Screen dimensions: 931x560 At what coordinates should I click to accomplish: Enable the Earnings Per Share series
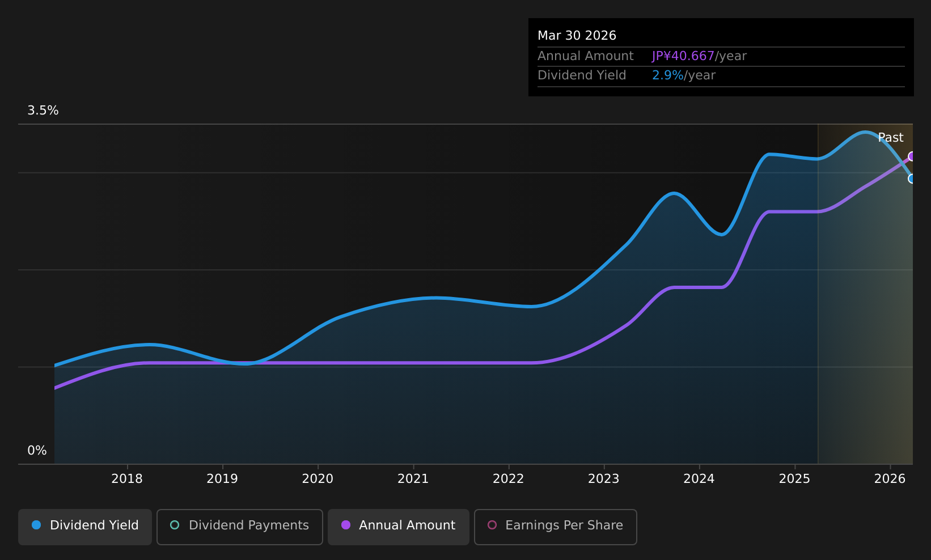[x=556, y=527]
